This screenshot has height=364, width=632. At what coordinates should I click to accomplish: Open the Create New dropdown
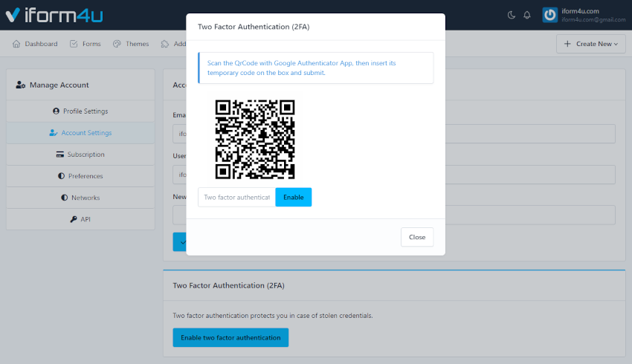click(x=591, y=44)
